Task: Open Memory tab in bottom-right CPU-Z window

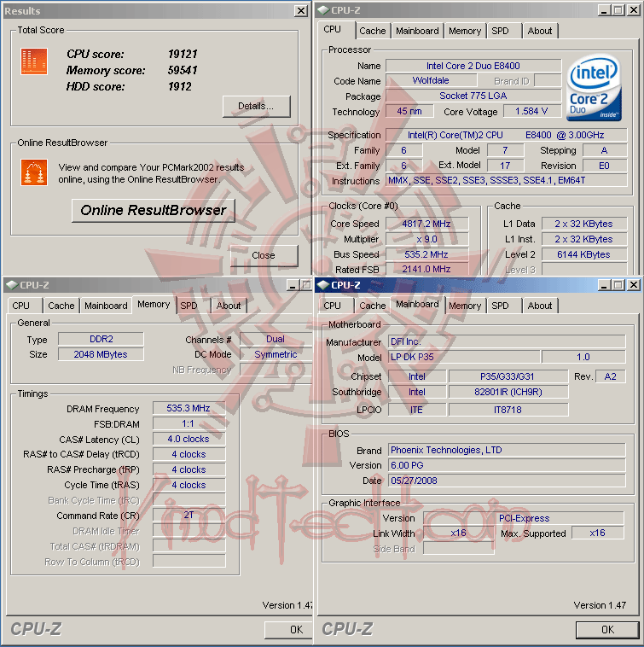Action: [x=465, y=306]
